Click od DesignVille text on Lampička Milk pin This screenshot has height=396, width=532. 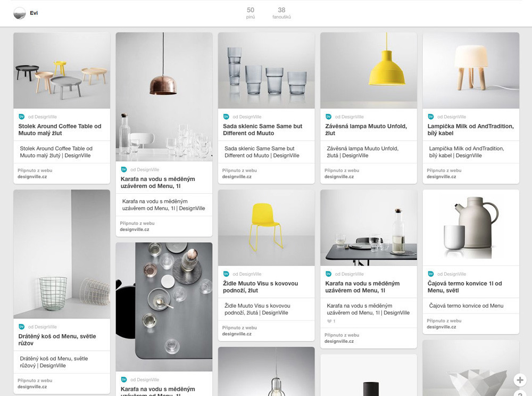(452, 117)
